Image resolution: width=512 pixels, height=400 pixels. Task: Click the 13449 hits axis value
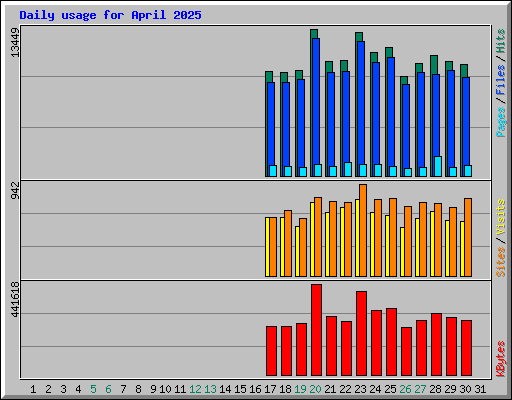(x=15, y=42)
